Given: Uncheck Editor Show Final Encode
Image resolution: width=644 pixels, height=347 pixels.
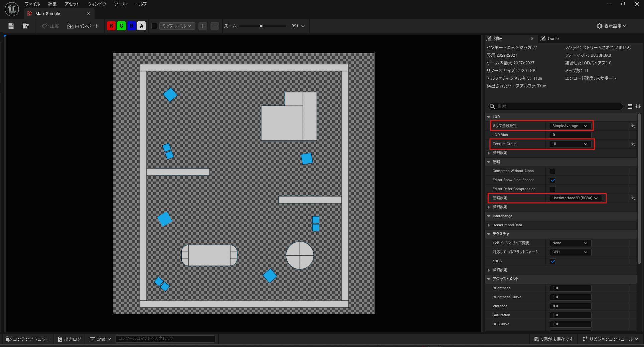Looking at the screenshot, I should (x=553, y=180).
